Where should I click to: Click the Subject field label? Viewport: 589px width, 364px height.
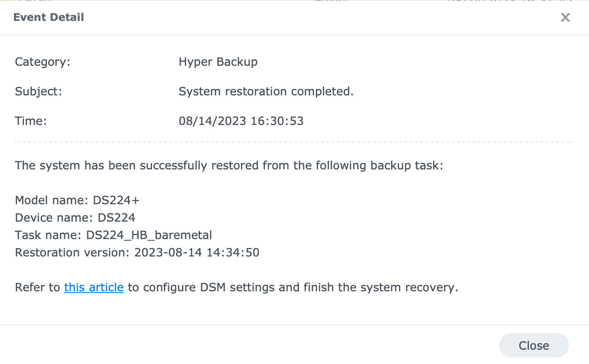point(39,91)
